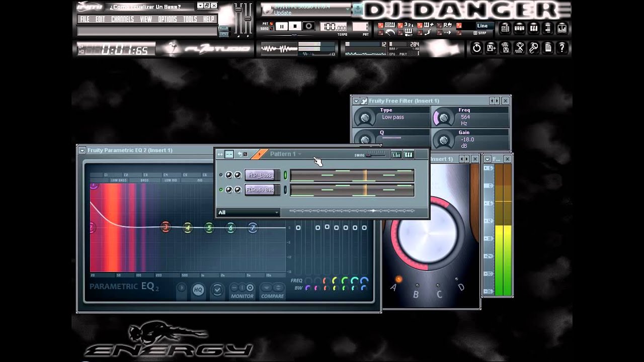Click the orange play arrow in step sequencer
This screenshot has height=362, width=644.
(259, 154)
